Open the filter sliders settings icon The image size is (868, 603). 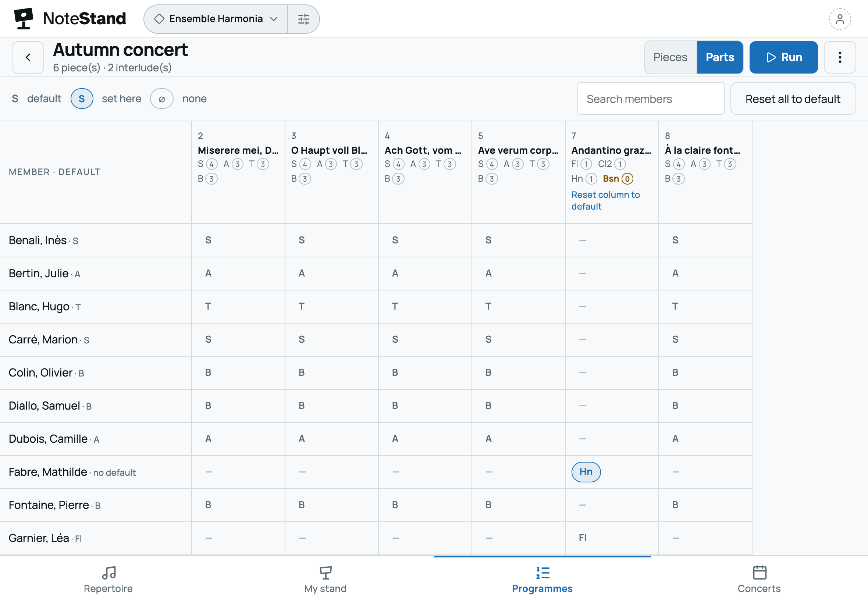tap(303, 19)
